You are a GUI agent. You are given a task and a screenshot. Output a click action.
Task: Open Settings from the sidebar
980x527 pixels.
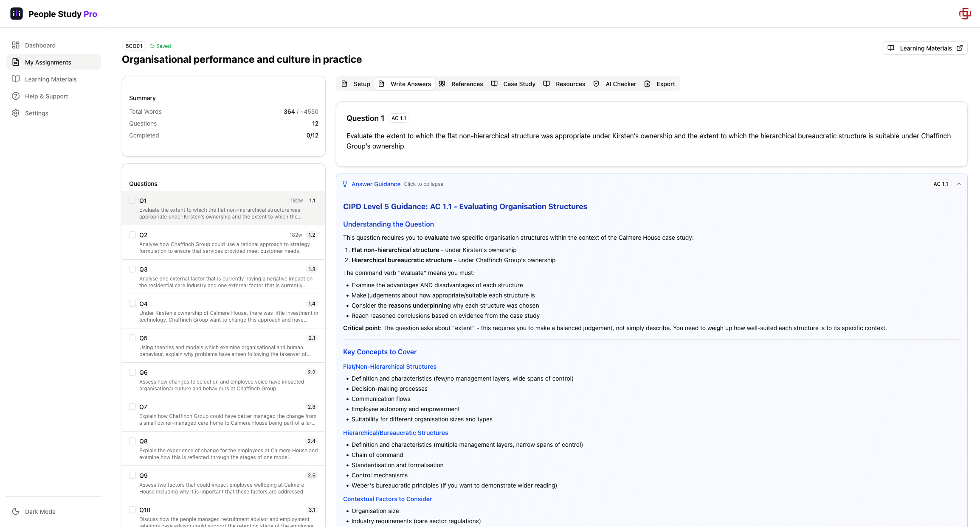37,113
